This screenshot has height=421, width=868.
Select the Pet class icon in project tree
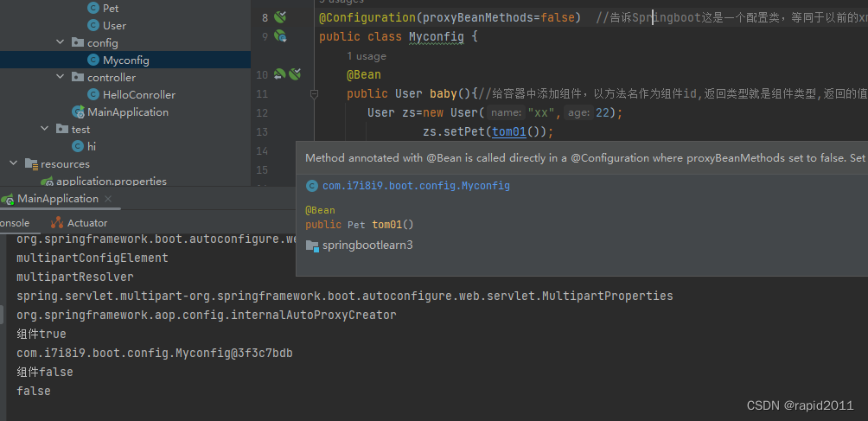click(x=93, y=9)
